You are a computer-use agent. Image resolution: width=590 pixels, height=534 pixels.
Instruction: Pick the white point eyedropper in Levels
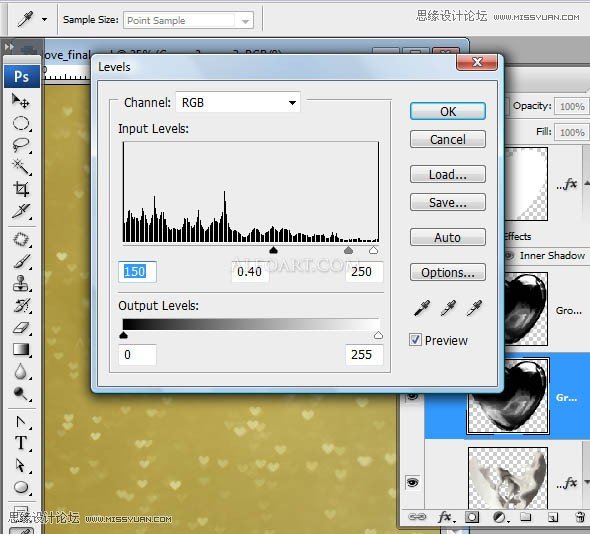[x=474, y=308]
